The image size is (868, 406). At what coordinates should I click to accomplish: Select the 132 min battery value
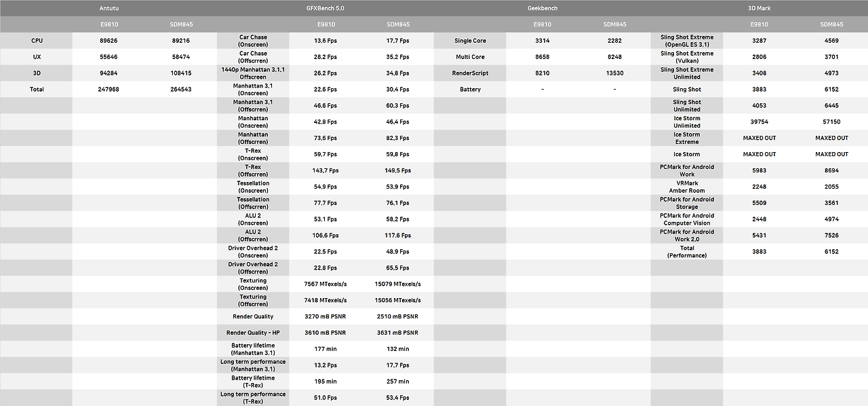point(397,350)
